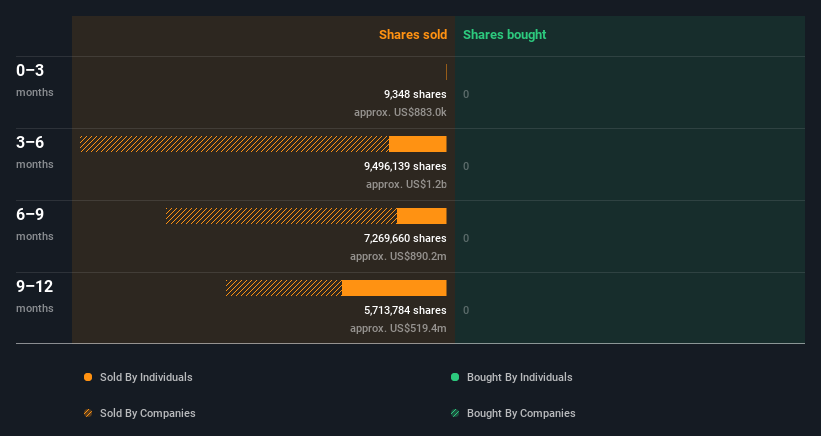Click the hatched company bar in 3–6 months

[x=235, y=144]
